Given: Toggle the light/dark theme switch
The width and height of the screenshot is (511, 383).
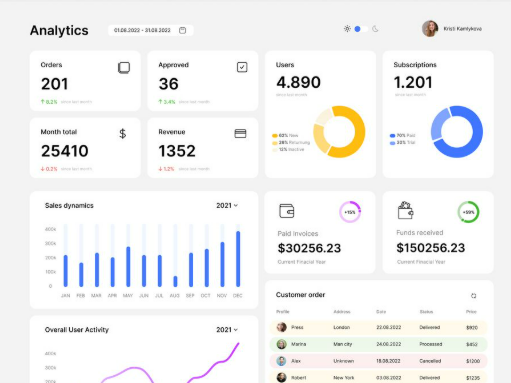Looking at the screenshot, I should click(361, 29).
